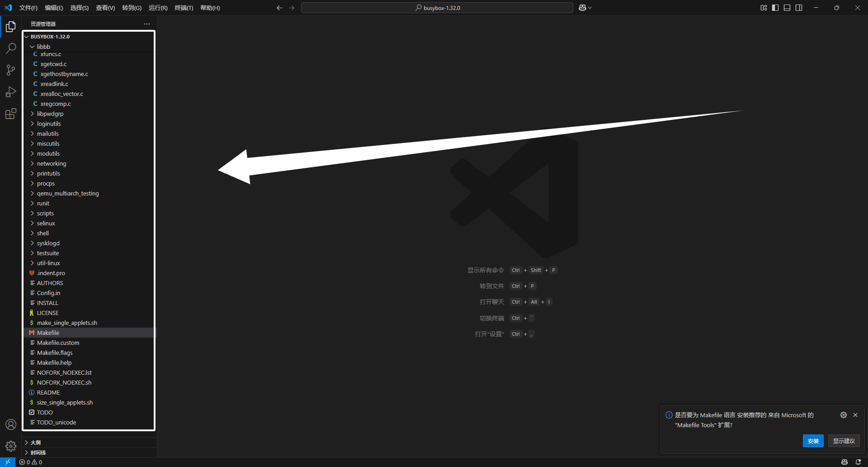This screenshot has width=868, height=467.
Task: Open the 转到(G) menu
Action: click(x=132, y=8)
